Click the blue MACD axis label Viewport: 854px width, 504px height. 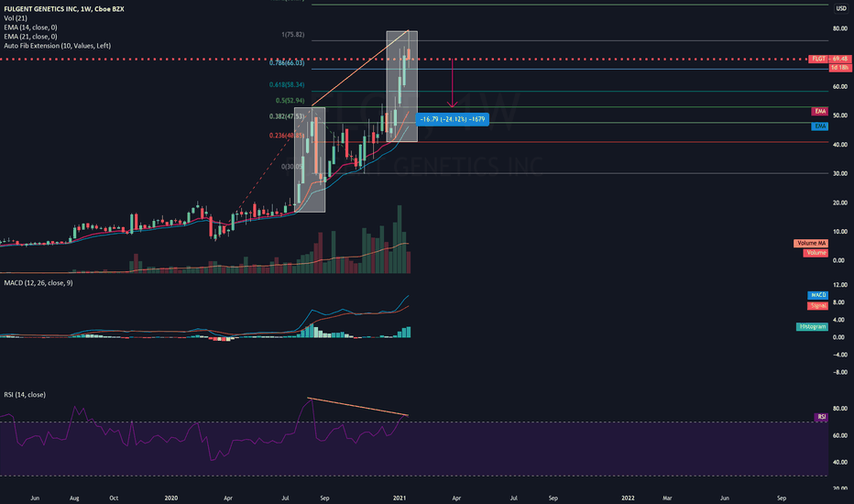tap(818, 295)
